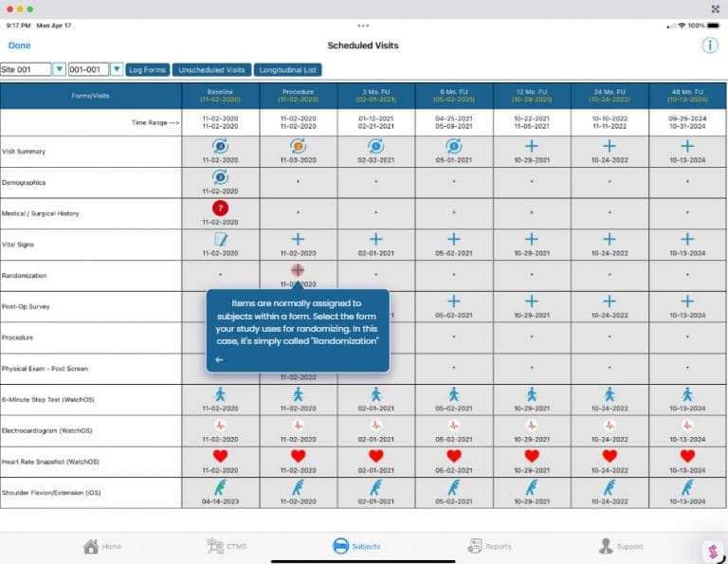The image size is (728, 564).
Task: Click Physical Exam - Post Screen row label
Action: point(45,369)
